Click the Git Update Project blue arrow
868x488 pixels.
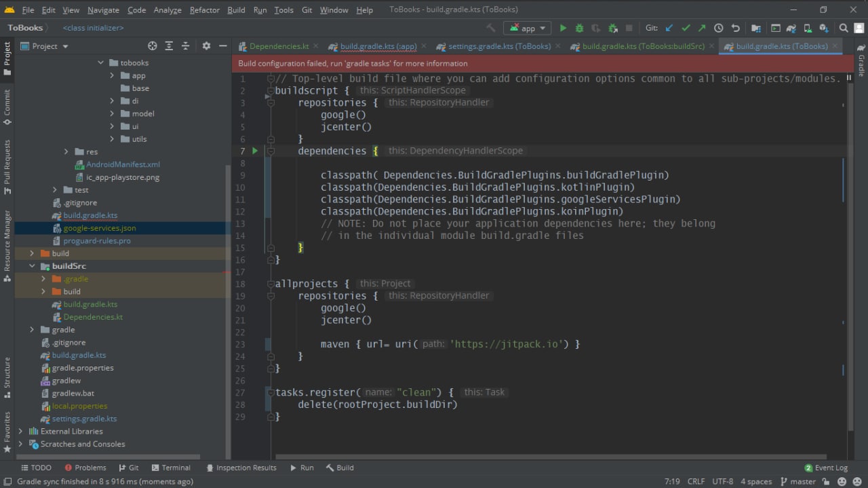pos(669,28)
